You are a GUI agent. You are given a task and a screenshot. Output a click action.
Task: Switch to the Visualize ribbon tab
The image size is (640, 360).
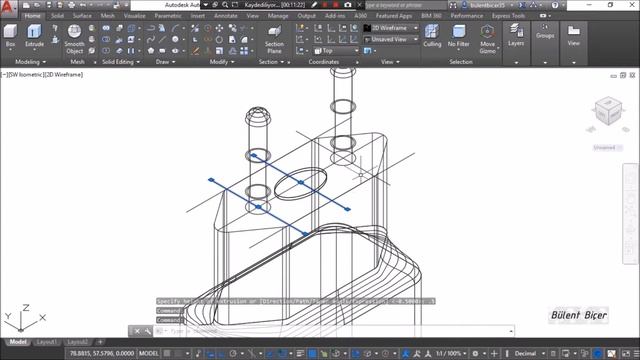(x=134, y=16)
